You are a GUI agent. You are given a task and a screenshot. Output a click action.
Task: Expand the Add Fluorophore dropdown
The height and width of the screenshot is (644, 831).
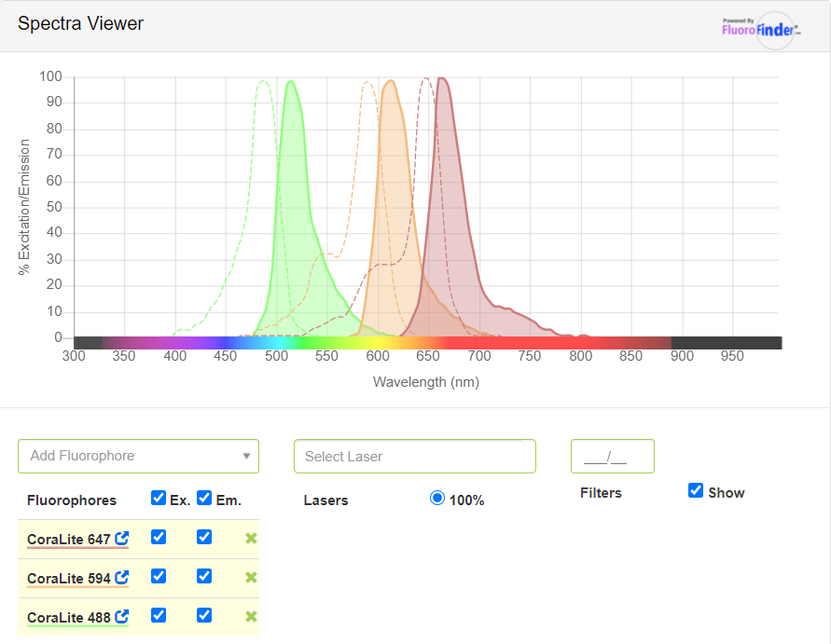click(x=138, y=457)
